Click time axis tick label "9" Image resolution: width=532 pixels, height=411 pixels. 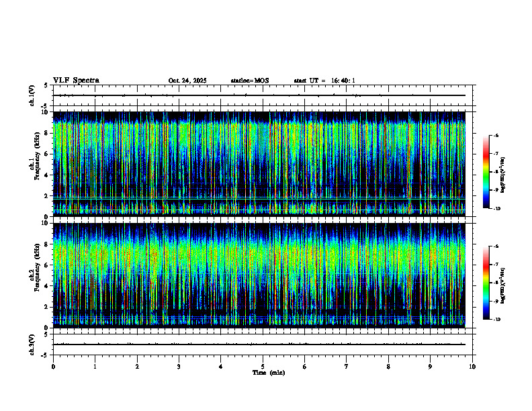tap(430, 367)
